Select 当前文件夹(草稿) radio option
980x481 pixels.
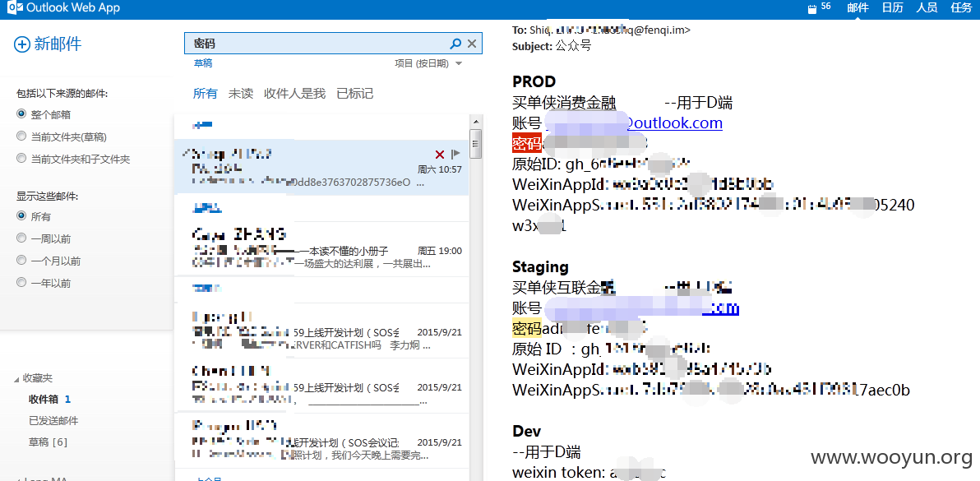coord(22,136)
